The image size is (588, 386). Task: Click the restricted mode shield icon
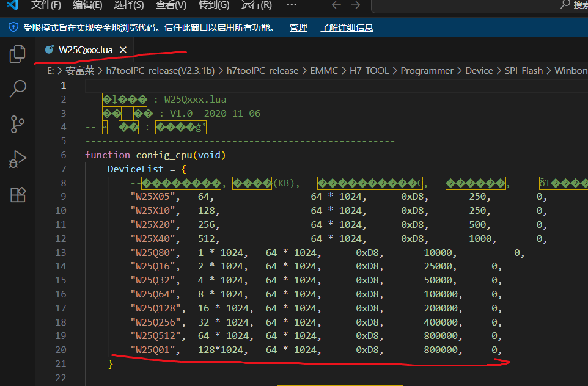[13, 27]
